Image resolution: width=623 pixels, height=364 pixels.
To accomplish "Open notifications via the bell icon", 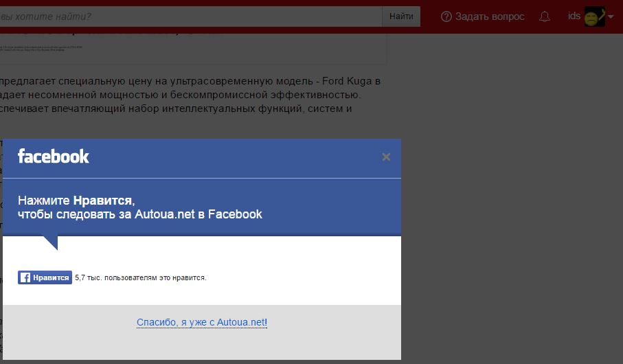I will 545,16.
